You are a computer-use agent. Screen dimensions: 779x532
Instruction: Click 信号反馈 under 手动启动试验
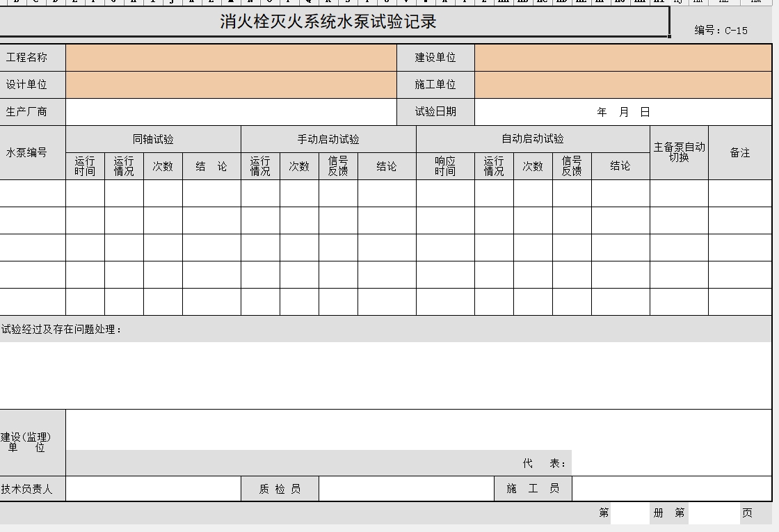pos(338,166)
